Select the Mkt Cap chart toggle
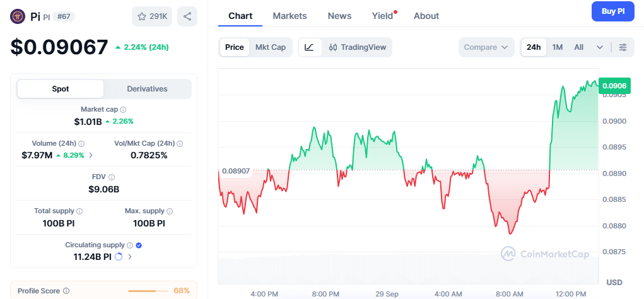 coord(270,47)
